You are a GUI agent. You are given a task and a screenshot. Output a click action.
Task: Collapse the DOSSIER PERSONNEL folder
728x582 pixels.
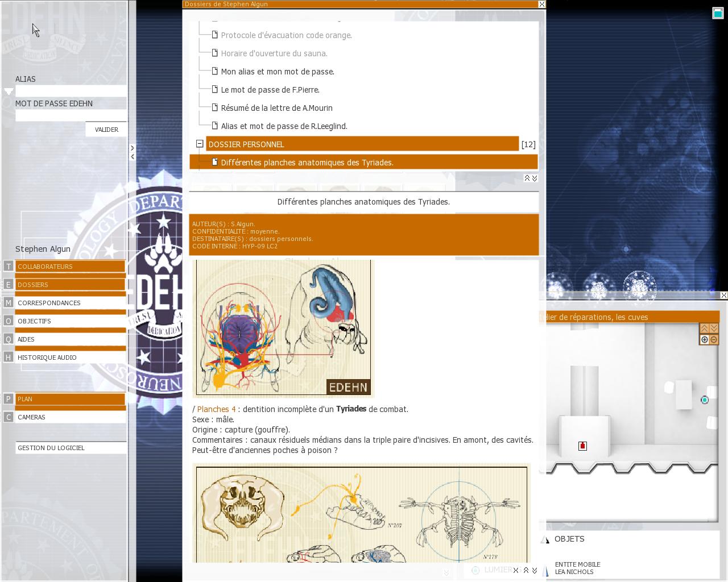(200, 144)
